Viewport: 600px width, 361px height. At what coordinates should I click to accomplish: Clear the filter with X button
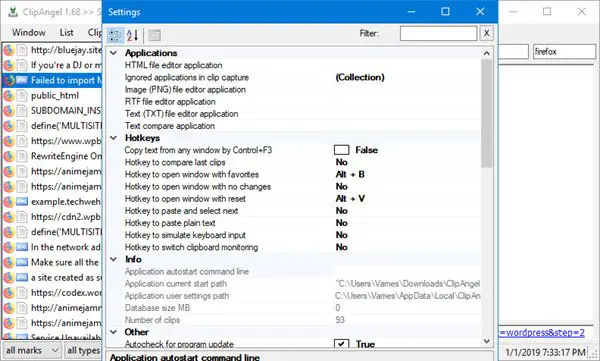click(x=486, y=34)
